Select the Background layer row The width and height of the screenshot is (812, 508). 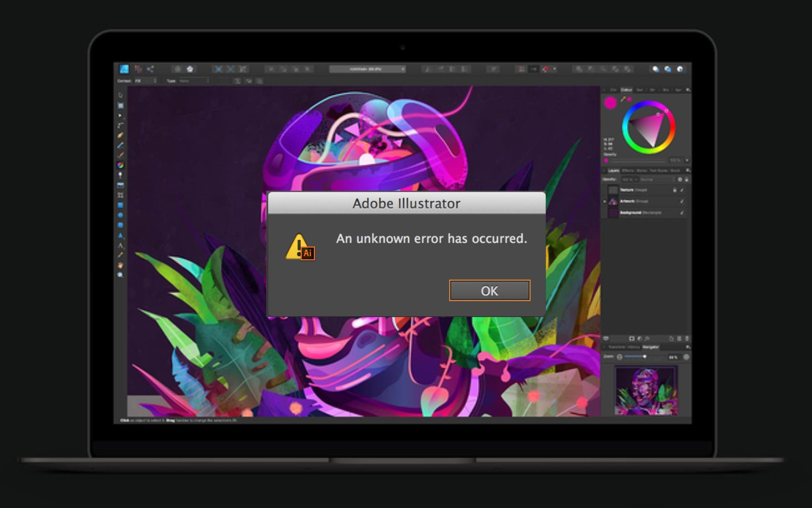click(646, 213)
